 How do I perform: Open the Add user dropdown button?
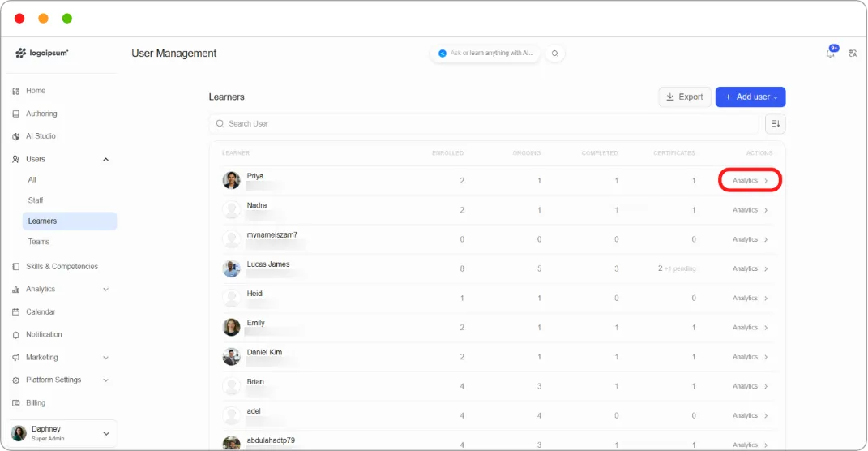click(750, 97)
